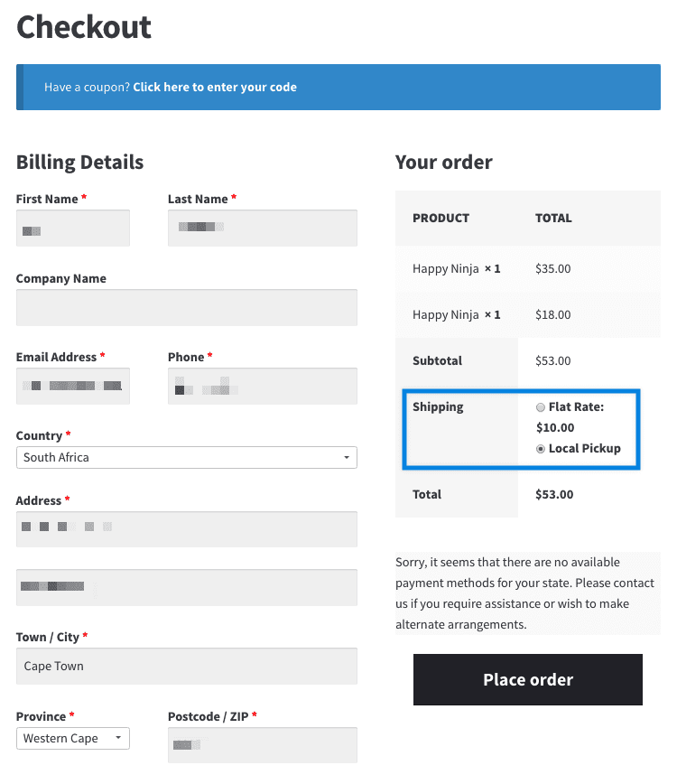Screen dimensions: 677x784
Task: Open the Country dropdown
Action: point(186,457)
